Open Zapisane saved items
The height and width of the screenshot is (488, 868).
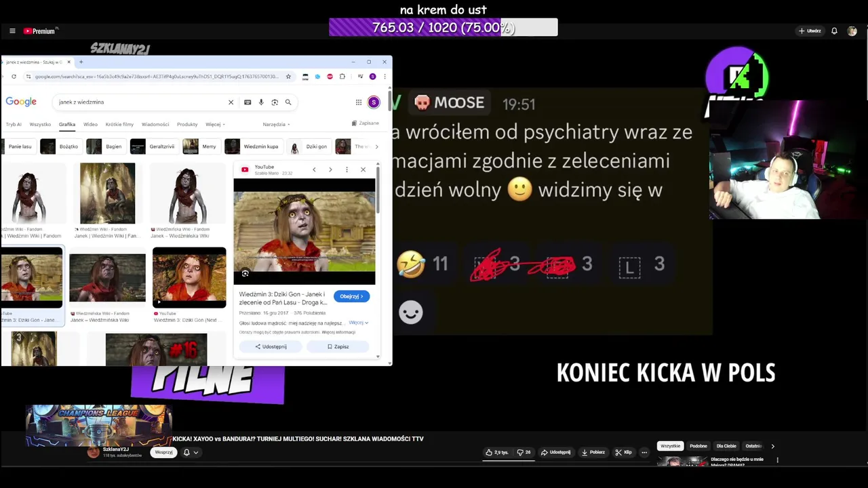click(x=366, y=123)
